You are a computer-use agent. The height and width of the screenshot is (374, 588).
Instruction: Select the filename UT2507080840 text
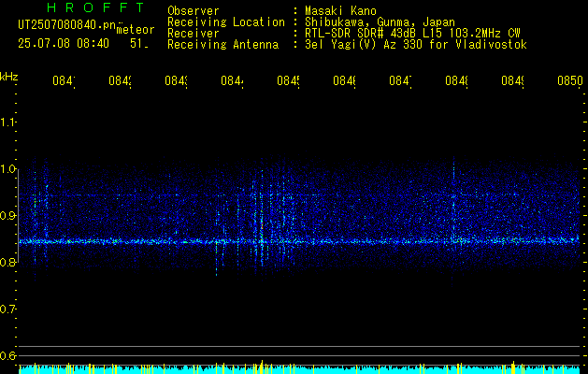pos(67,24)
